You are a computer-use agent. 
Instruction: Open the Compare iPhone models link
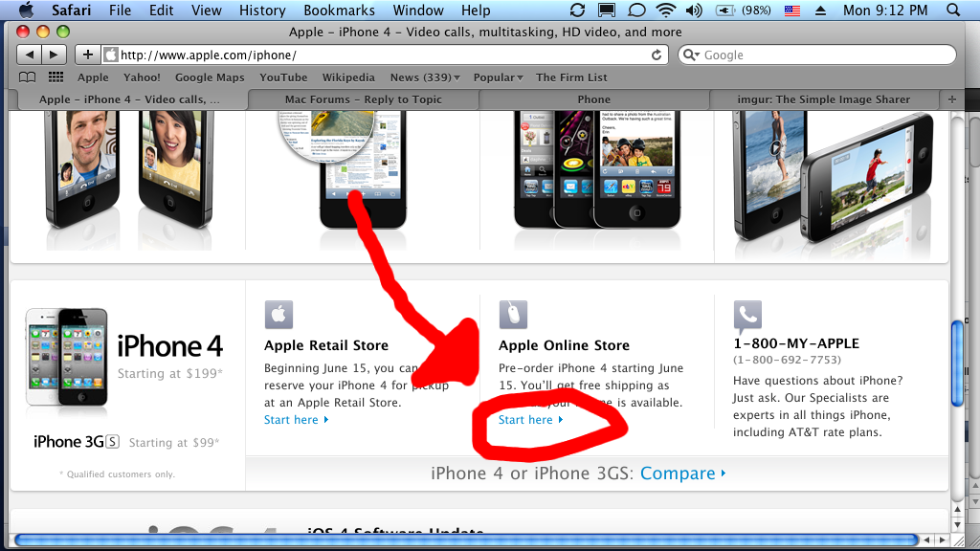(x=682, y=473)
